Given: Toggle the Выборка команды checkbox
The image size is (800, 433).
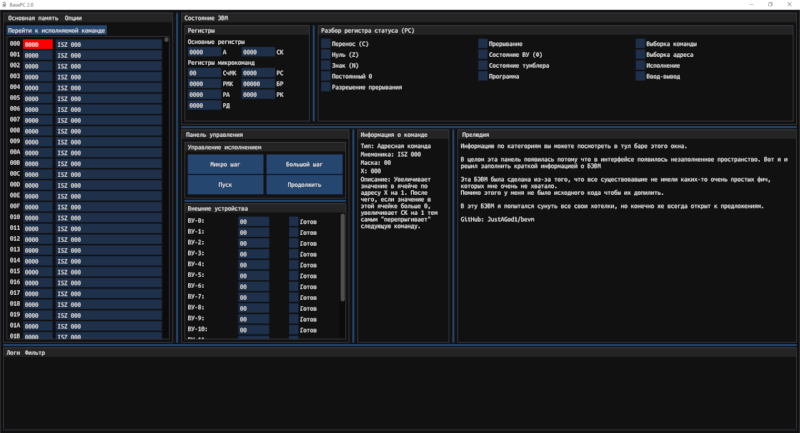Looking at the screenshot, I should (x=640, y=44).
